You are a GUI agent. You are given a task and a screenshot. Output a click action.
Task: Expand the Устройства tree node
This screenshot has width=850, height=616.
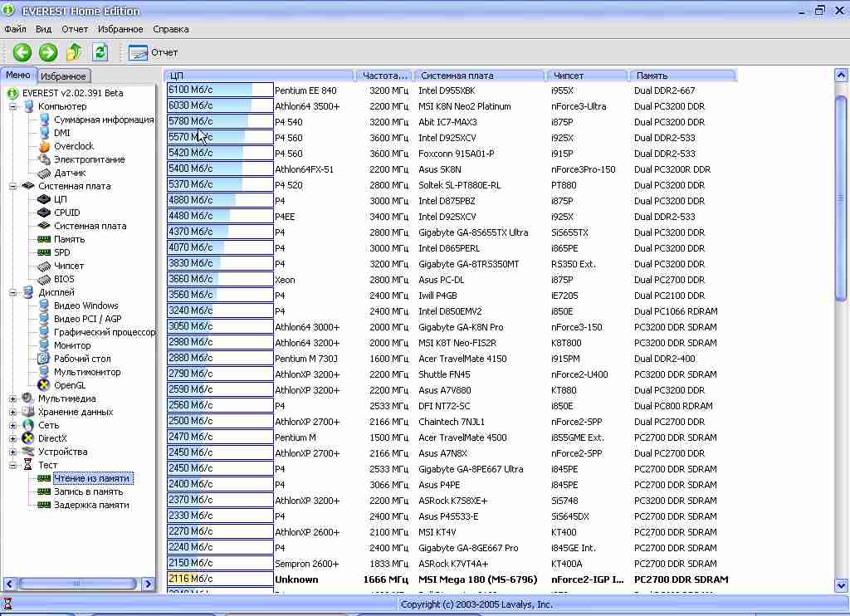pyautogui.click(x=13, y=452)
